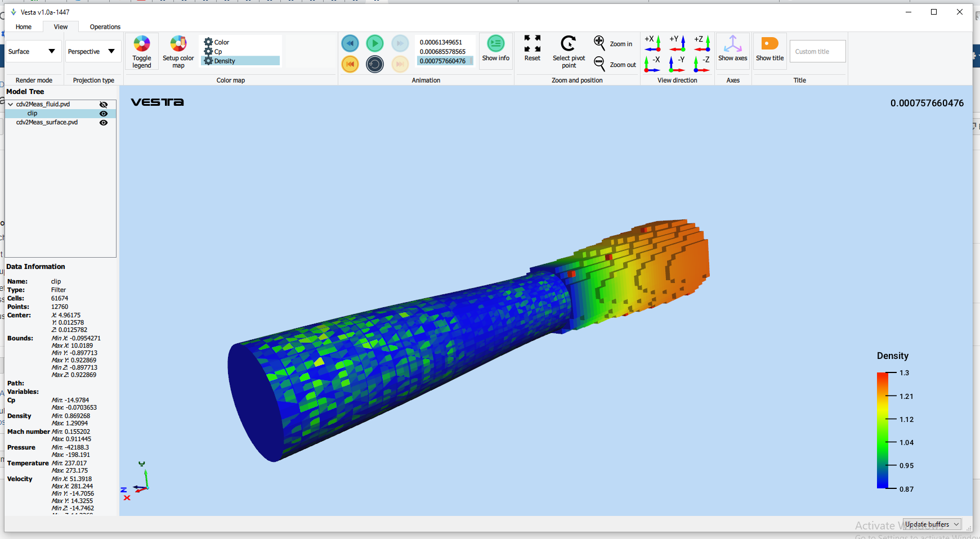The width and height of the screenshot is (980, 539).
Task: Show the hidden cdv2Meas_fluid.pvd dataset
Action: [104, 105]
